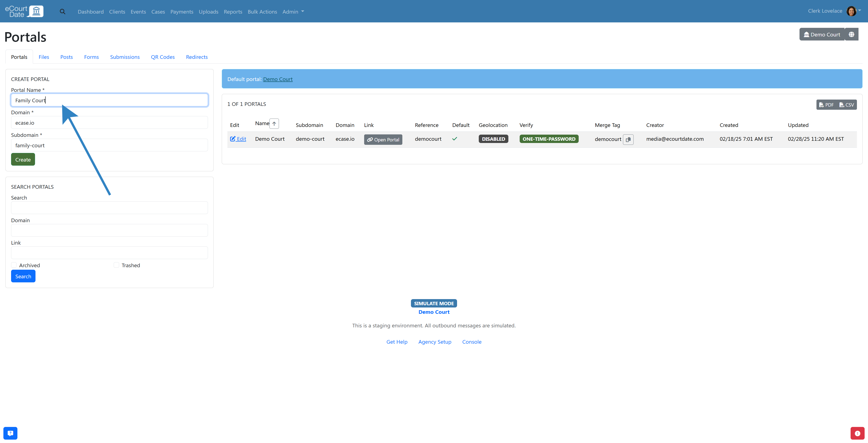Click the Search Portals Domain field
868x443 pixels.
point(109,231)
